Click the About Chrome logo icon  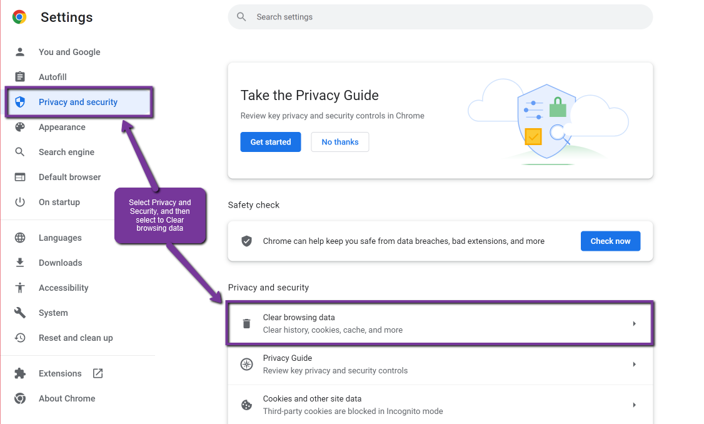coord(20,398)
